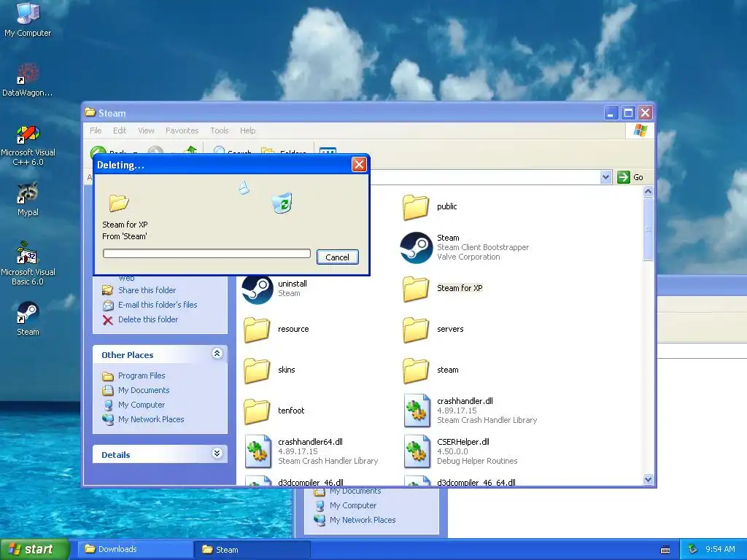Open the View menu
The height and width of the screenshot is (560, 747).
pyautogui.click(x=146, y=131)
